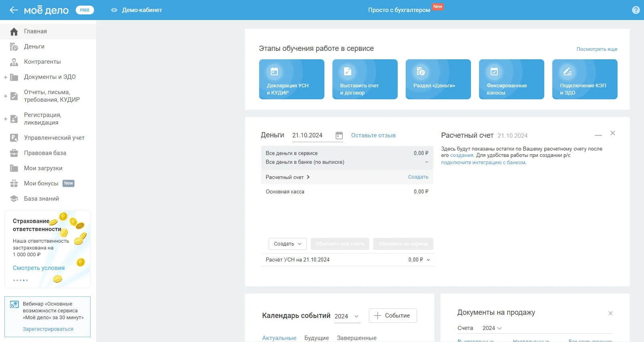Image resolution: width=644 pixels, height=342 pixels.
Task: Switch to the Завершенные tab
Action: click(356, 338)
